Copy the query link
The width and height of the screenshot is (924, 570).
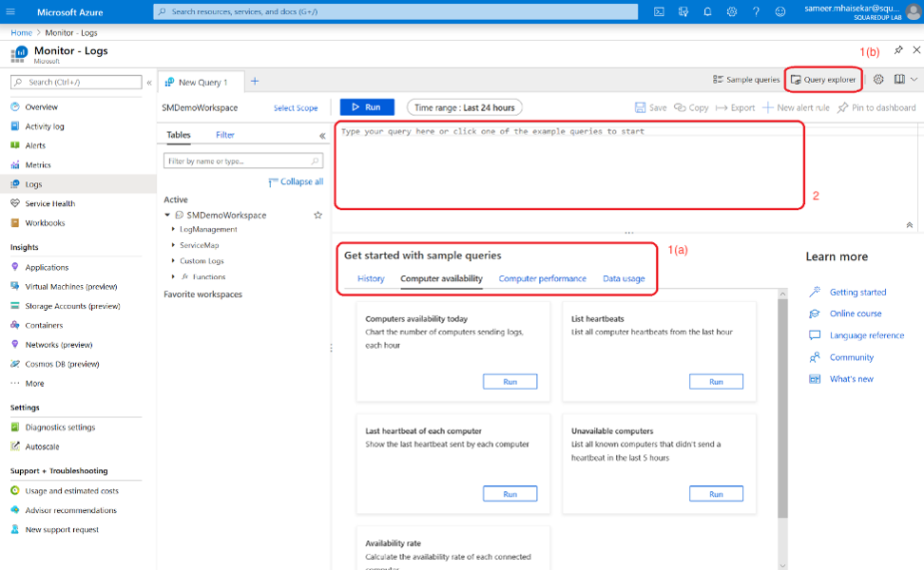[x=692, y=106]
